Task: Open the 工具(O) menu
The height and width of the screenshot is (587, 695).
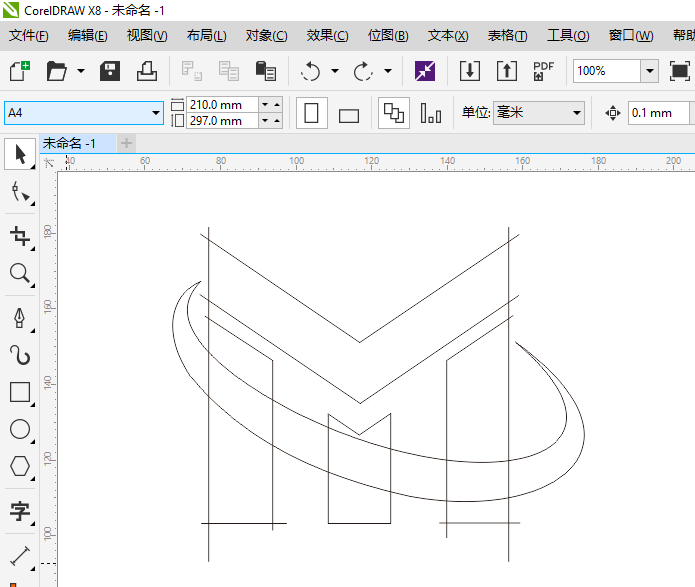Action: [568, 35]
